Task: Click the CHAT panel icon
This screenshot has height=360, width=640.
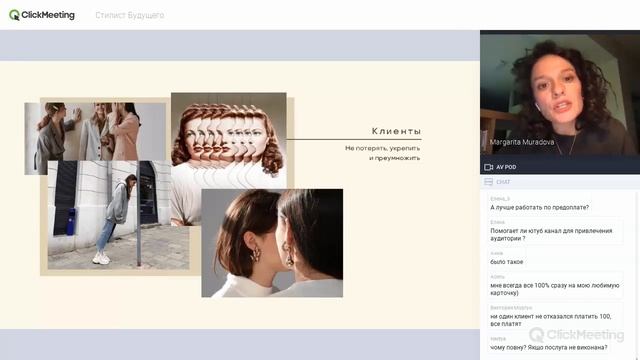Action: coord(488,182)
